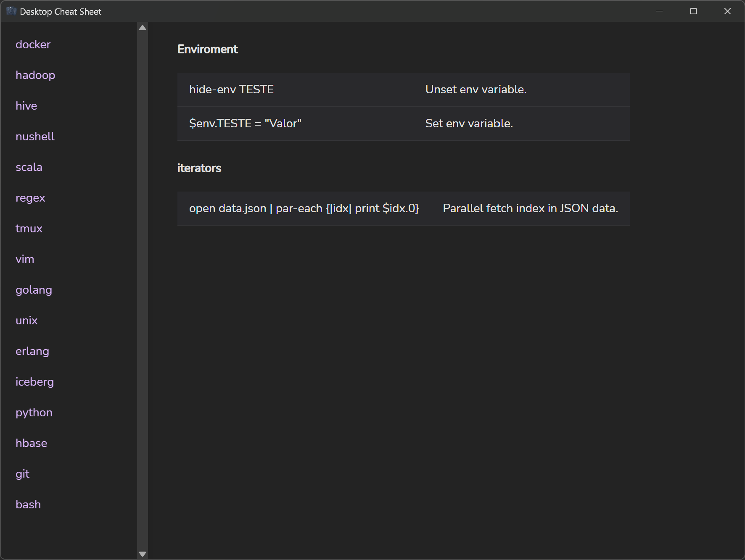Click the sidebar scroll down arrow
Screen dimensions: 745x560
tap(143, 554)
